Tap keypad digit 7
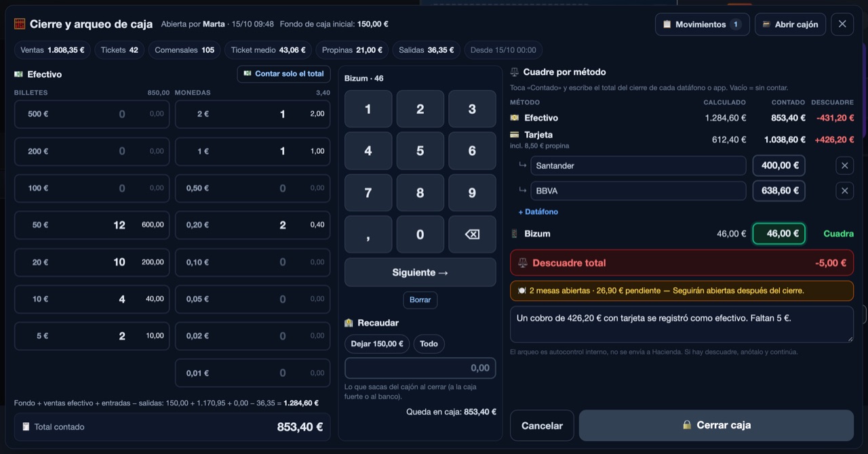Image resolution: width=868 pixels, height=454 pixels. (368, 192)
